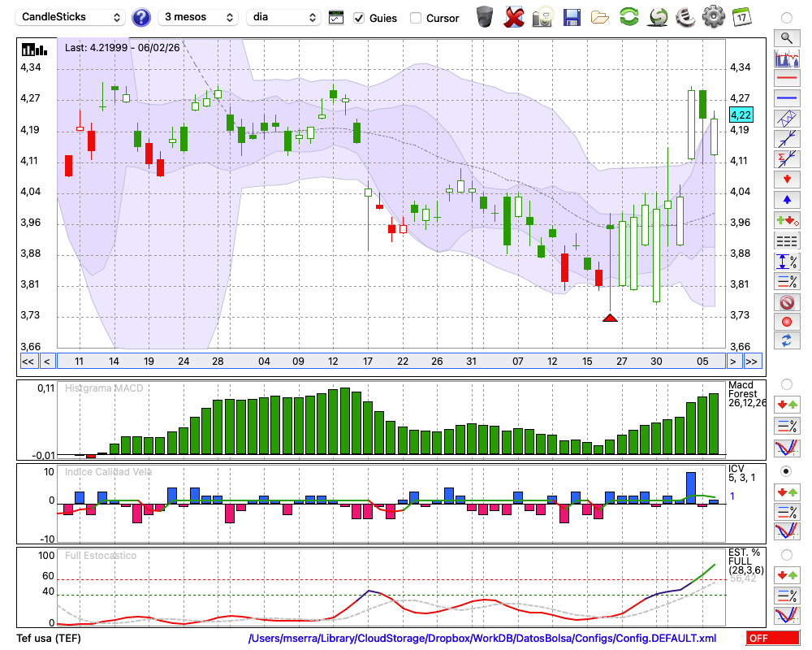
Task: Click the timeline date scrollbar at 28
Action: (x=218, y=361)
